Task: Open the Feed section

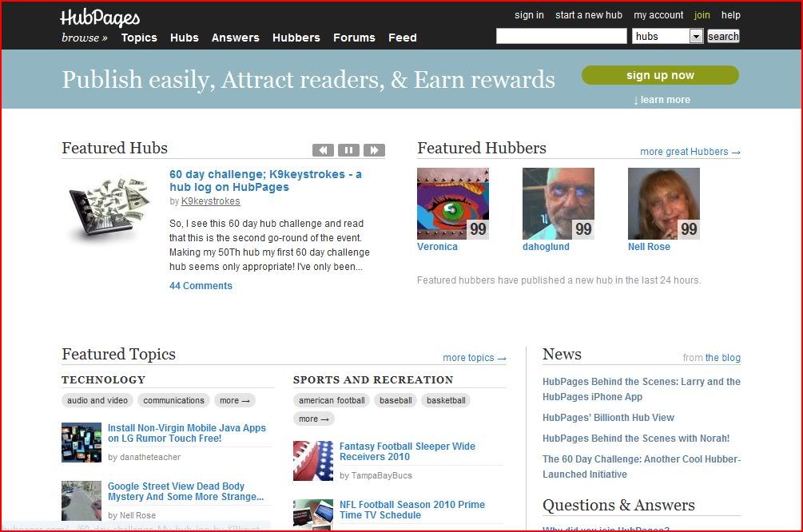Action: [x=403, y=38]
